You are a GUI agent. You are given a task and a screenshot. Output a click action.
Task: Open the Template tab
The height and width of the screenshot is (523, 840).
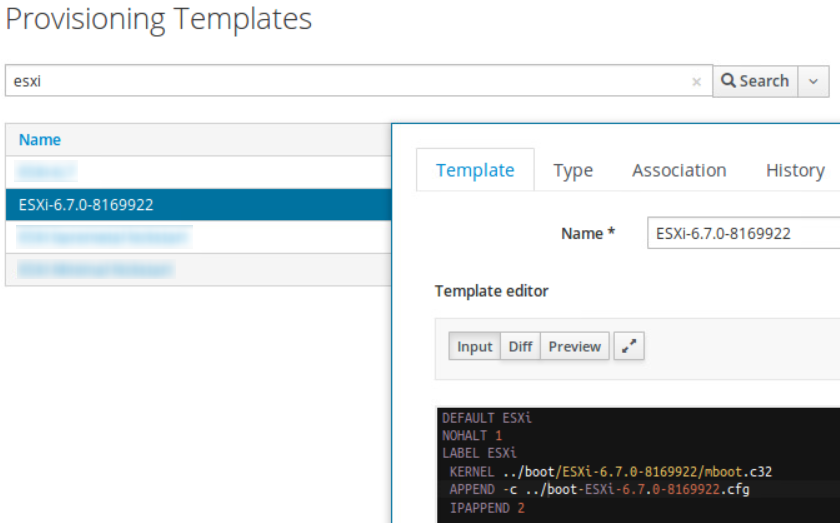click(475, 170)
